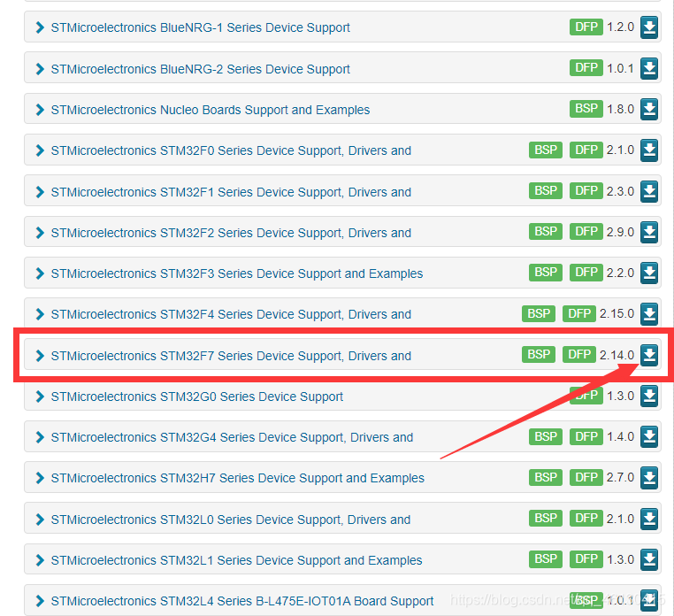Click the DFP badge on BlueNRG-1 row
This screenshot has width=674, height=616.
586,27
